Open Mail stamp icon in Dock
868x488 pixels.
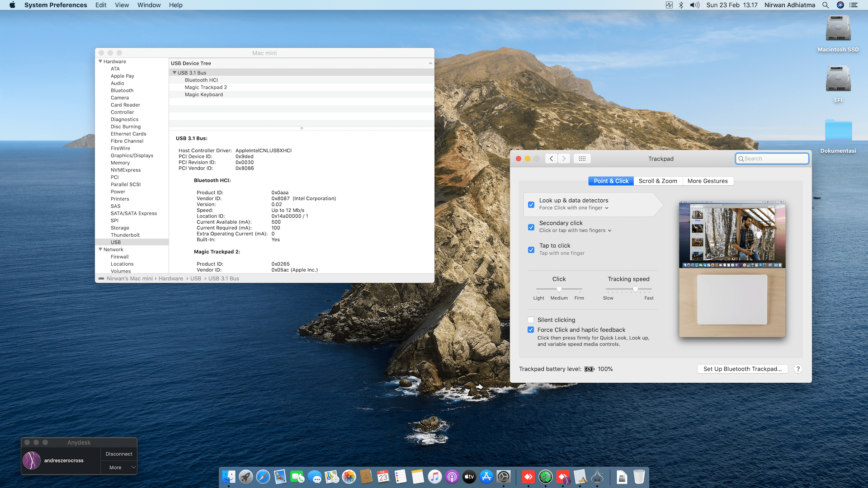[280, 477]
